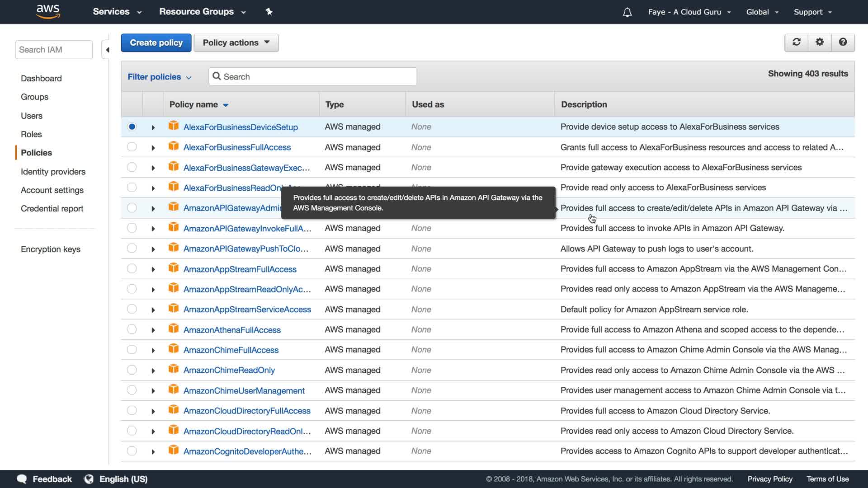The width and height of the screenshot is (868, 488).
Task: Collapse the IAM sidebar arrow
Action: click(x=107, y=50)
